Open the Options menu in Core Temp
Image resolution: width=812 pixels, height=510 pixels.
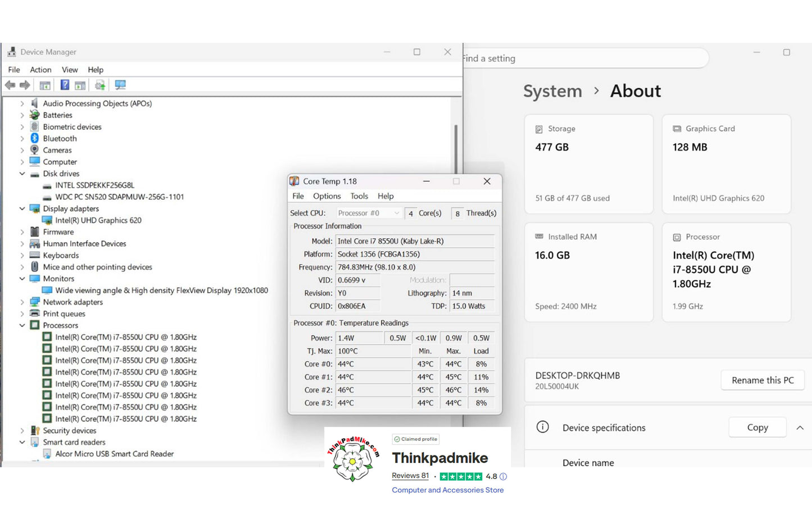click(x=327, y=196)
